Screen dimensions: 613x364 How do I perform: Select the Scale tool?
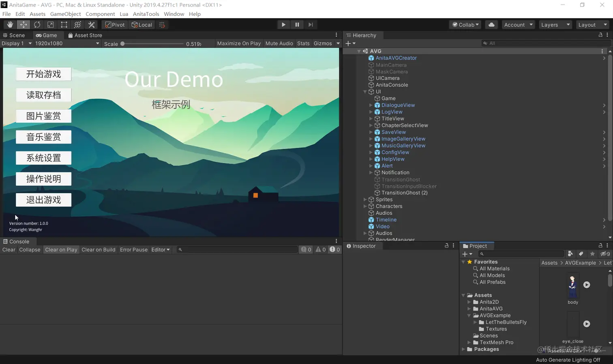pyautogui.click(x=51, y=25)
